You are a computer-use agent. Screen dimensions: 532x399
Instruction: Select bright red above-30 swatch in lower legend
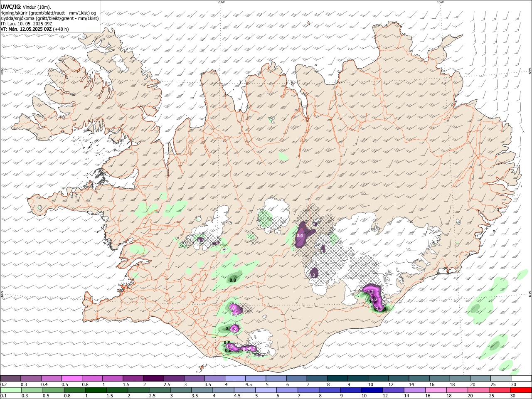point(520,390)
